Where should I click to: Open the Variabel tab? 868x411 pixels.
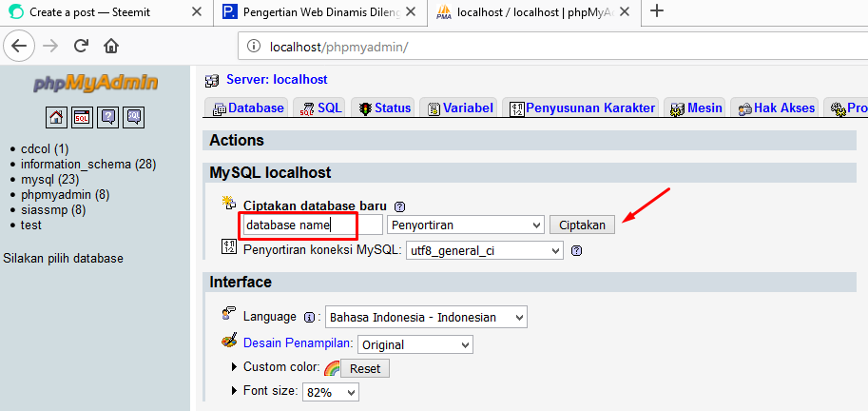(460, 108)
